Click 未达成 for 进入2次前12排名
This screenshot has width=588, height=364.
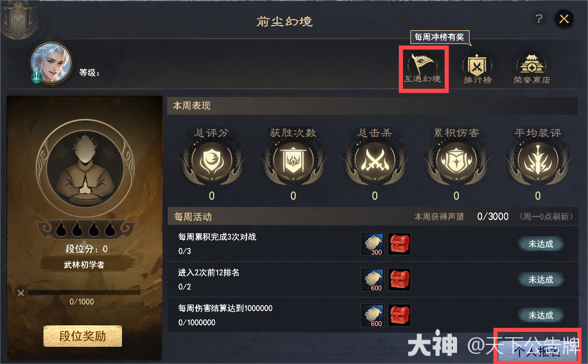click(541, 280)
